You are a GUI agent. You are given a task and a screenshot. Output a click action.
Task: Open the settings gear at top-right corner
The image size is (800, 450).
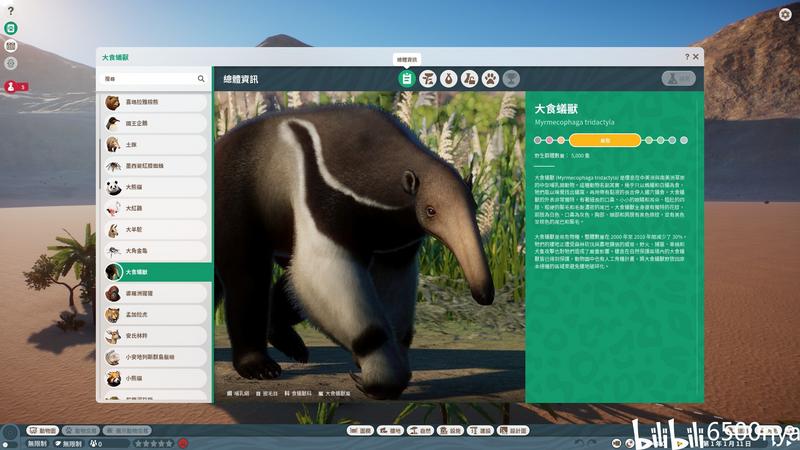pos(785,14)
